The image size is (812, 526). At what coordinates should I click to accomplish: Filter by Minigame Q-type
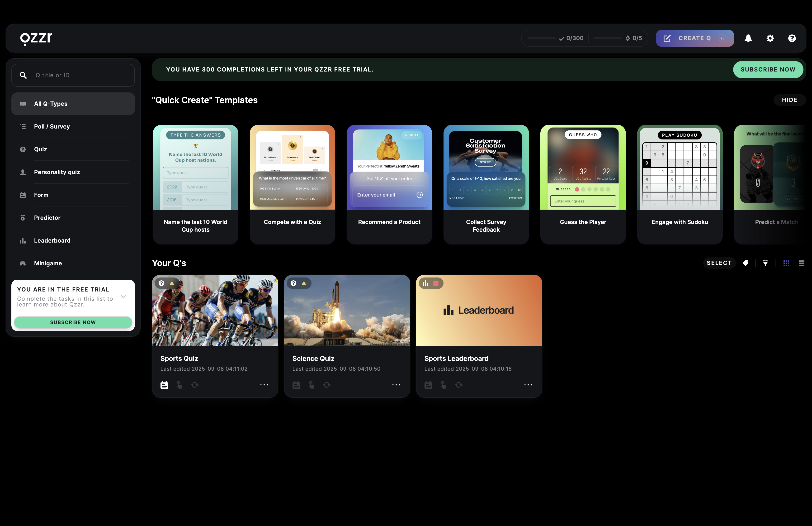pyautogui.click(x=48, y=263)
